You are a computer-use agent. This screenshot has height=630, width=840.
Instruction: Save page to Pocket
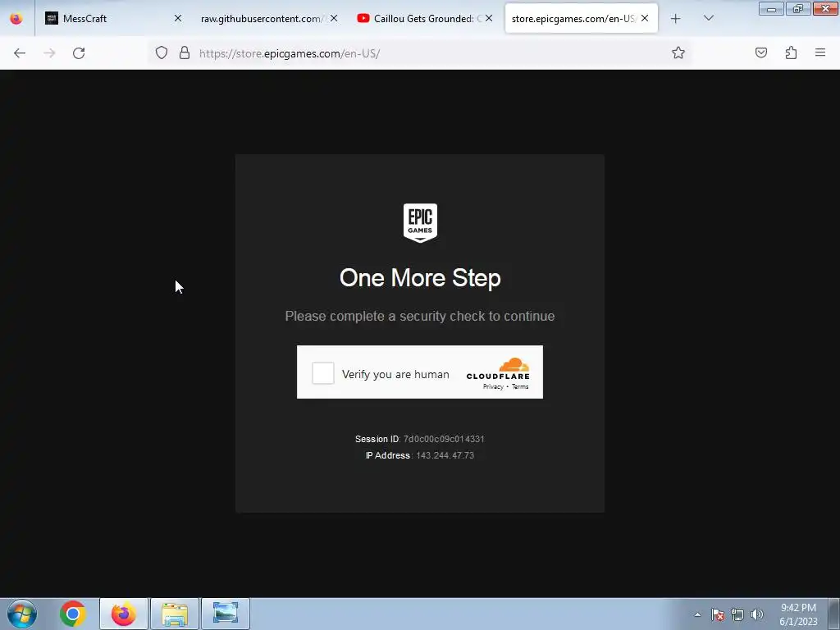pos(761,52)
